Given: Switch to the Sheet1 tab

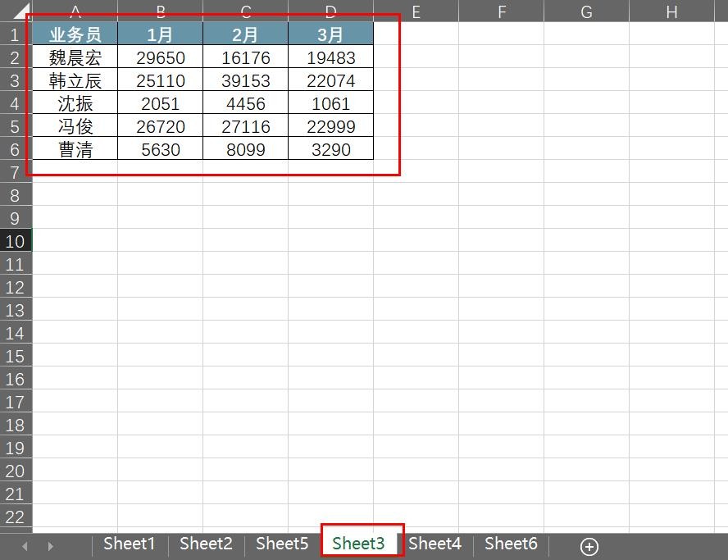Looking at the screenshot, I should click(129, 544).
